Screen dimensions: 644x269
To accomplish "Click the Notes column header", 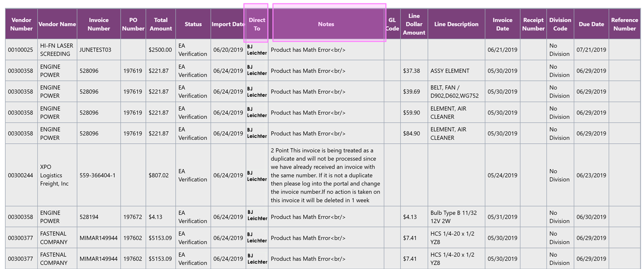I will (326, 24).
